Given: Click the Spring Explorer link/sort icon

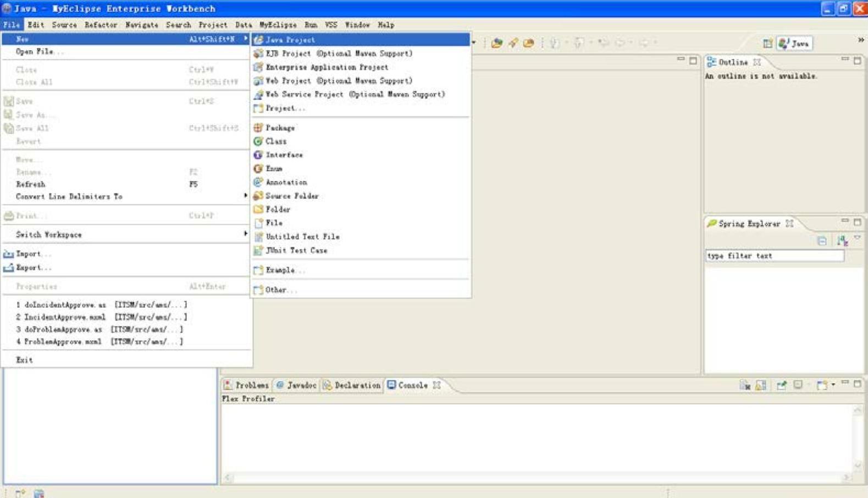Looking at the screenshot, I should 842,241.
